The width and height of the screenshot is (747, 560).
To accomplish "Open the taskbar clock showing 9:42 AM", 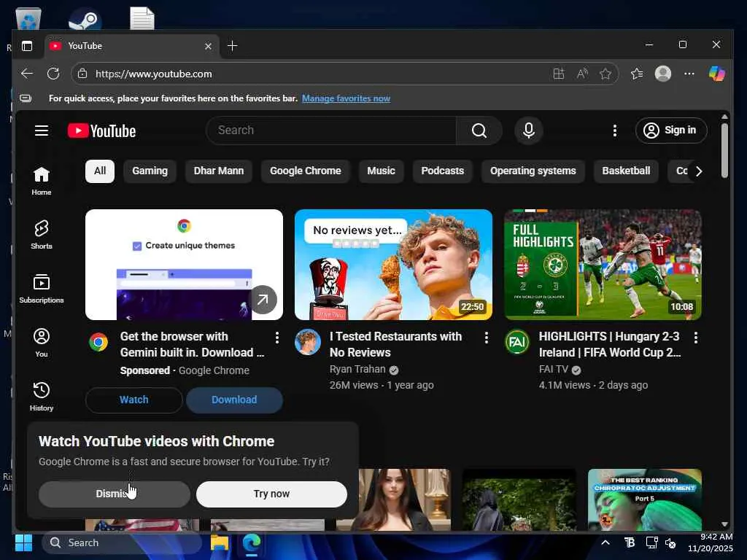I will tap(711, 542).
